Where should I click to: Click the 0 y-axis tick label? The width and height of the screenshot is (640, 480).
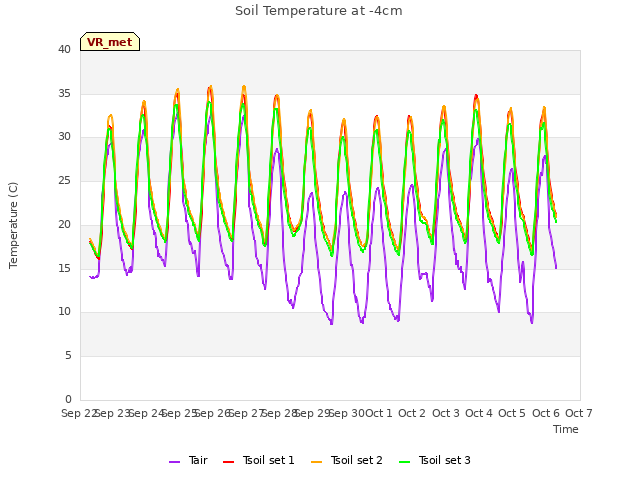tap(68, 399)
